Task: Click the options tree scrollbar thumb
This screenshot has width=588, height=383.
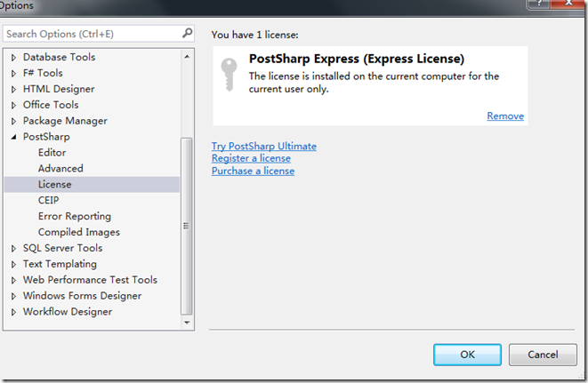Action: click(187, 227)
